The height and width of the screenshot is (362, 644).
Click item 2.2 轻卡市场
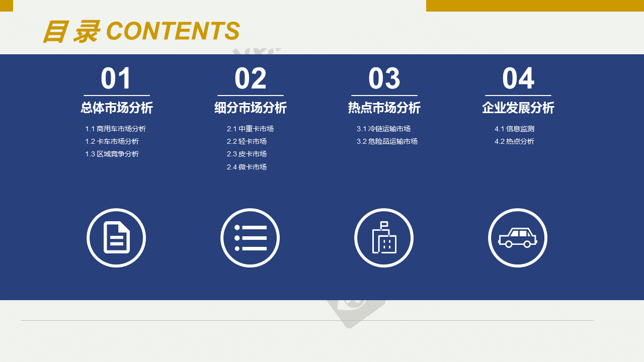[247, 141]
